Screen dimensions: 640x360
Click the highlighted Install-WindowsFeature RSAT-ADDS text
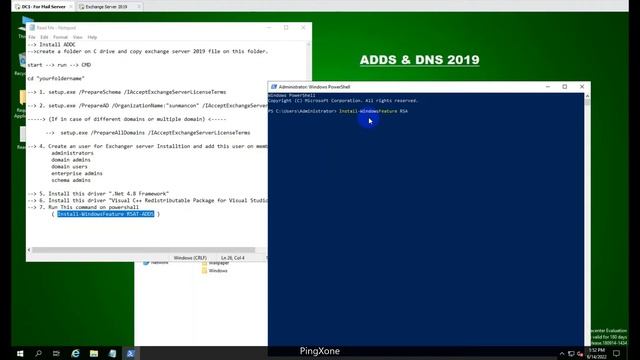(106, 214)
